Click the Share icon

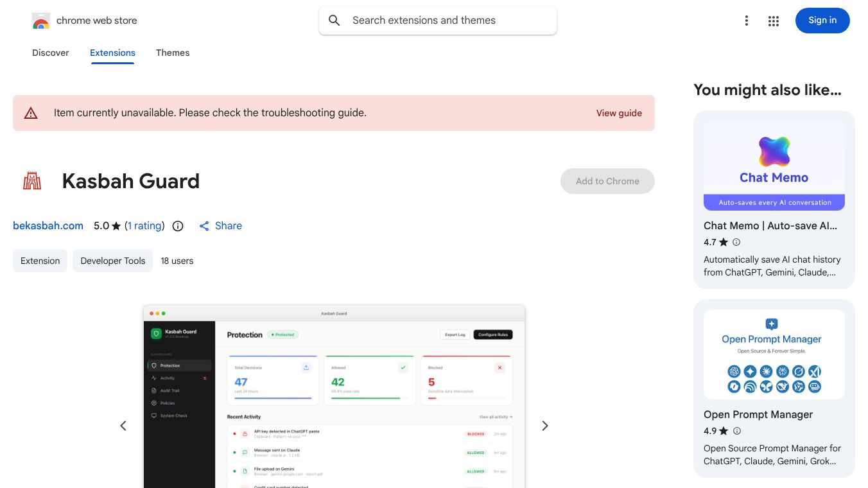tap(204, 226)
